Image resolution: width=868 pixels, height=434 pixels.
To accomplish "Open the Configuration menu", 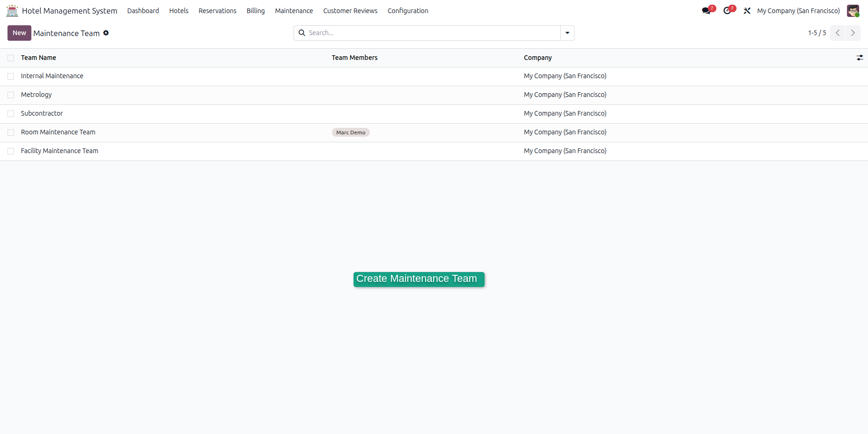I will click(408, 11).
